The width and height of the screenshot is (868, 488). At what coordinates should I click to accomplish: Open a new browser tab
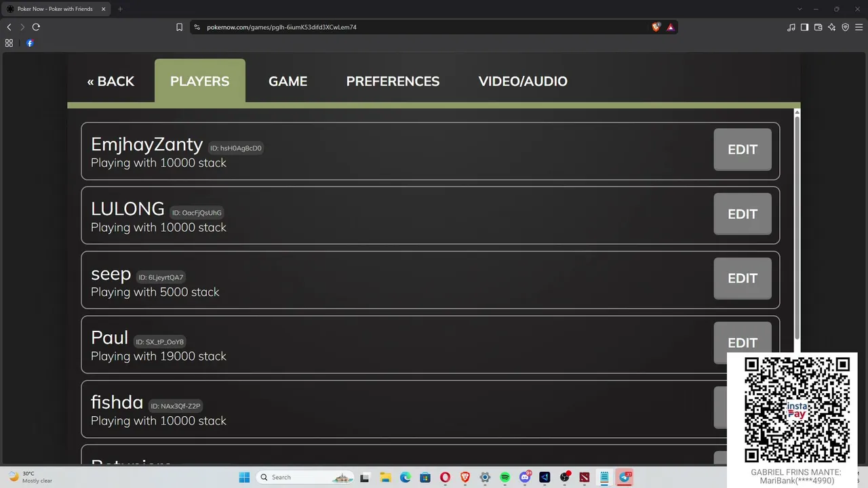click(120, 9)
